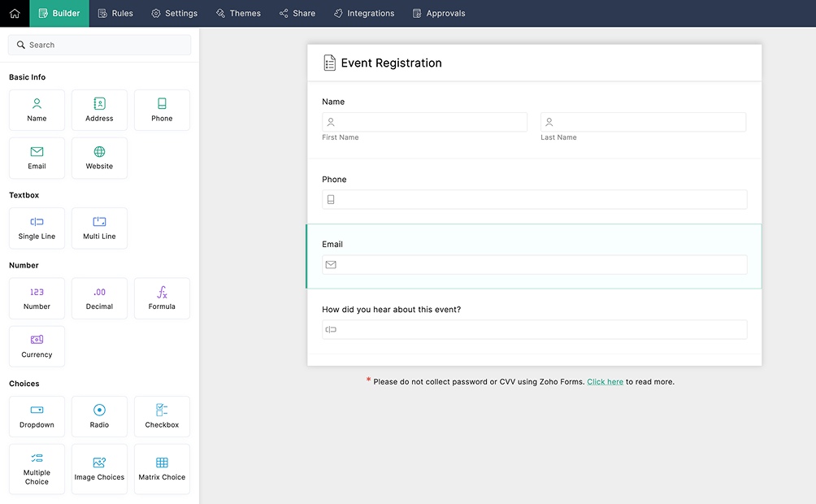This screenshot has height=504, width=816.
Task: Select the Checkbox field element
Action: coord(162,416)
